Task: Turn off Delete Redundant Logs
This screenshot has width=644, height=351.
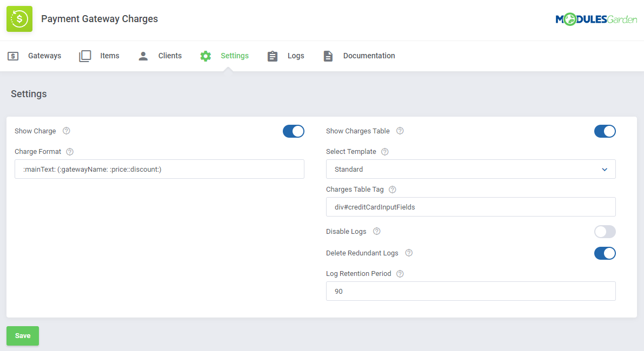Action: pyautogui.click(x=605, y=253)
